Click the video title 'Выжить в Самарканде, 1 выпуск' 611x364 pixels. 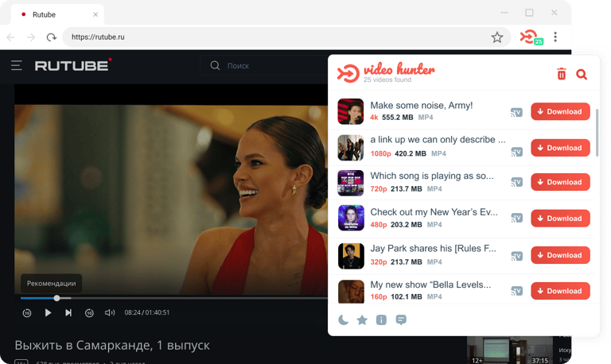click(x=112, y=345)
